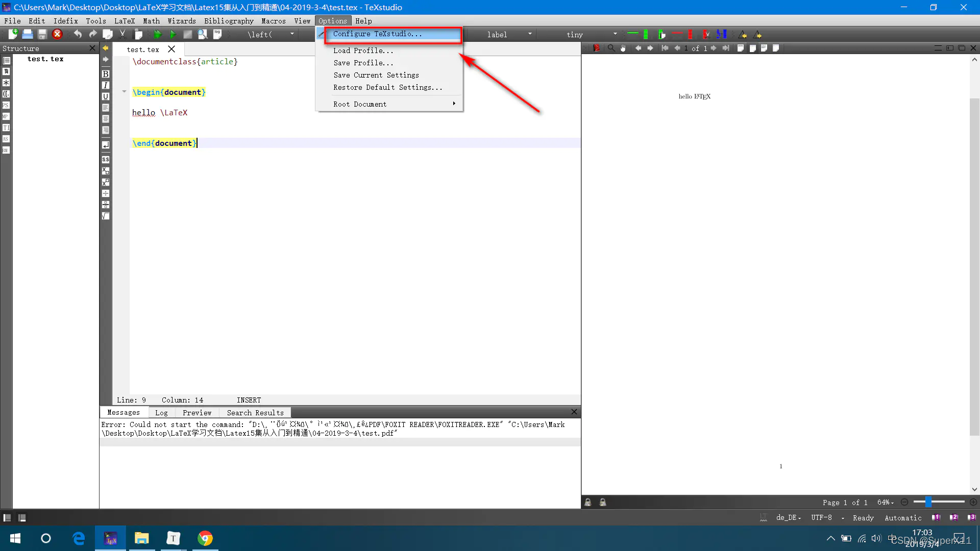Zoom out PDF with minus button
The height and width of the screenshot is (551, 980).
pyautogui.click(x=904, y=503)
